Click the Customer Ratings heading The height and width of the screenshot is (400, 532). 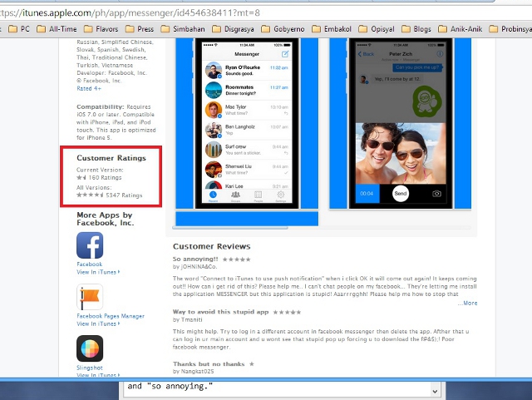tap(111, 158)
